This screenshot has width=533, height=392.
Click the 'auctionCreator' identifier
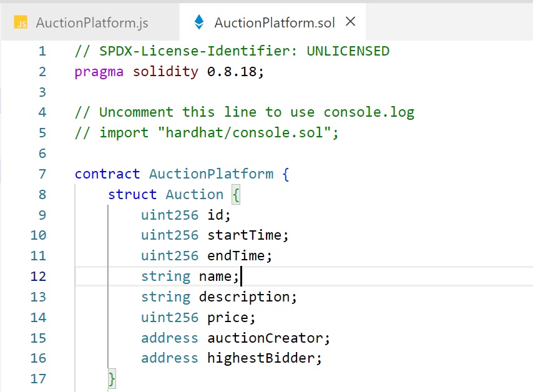[x=265, y=338]
